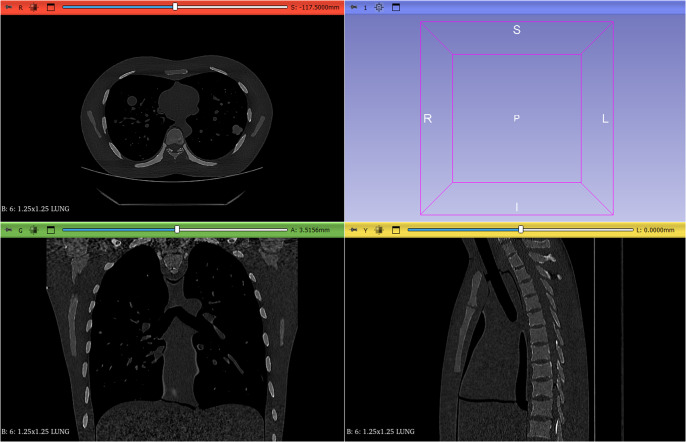Click the Green slice offset value A: 3.5156mm
This screenshot has width=686, height=442.
click(310, 230)
